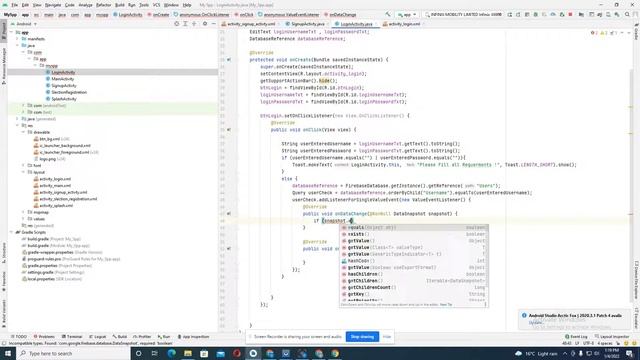Click override gutter icon beside onDataChange
The image size is (640, 360).
point(229,213)
